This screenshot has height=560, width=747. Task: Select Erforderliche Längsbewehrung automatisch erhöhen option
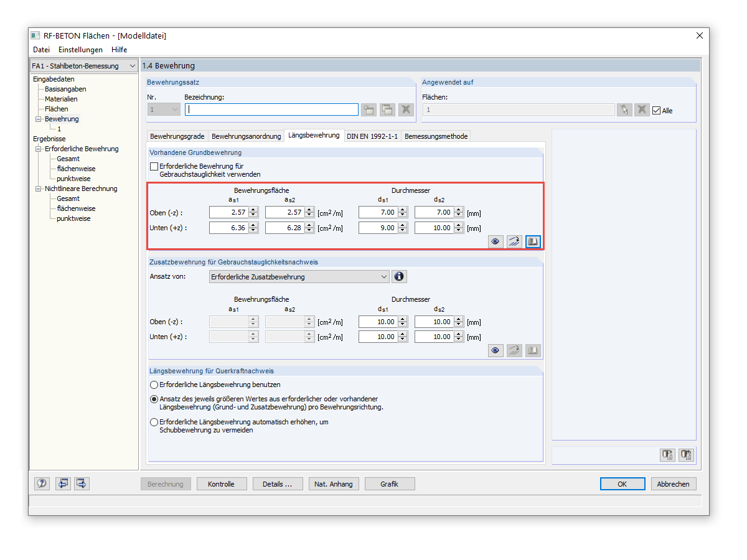154,422
